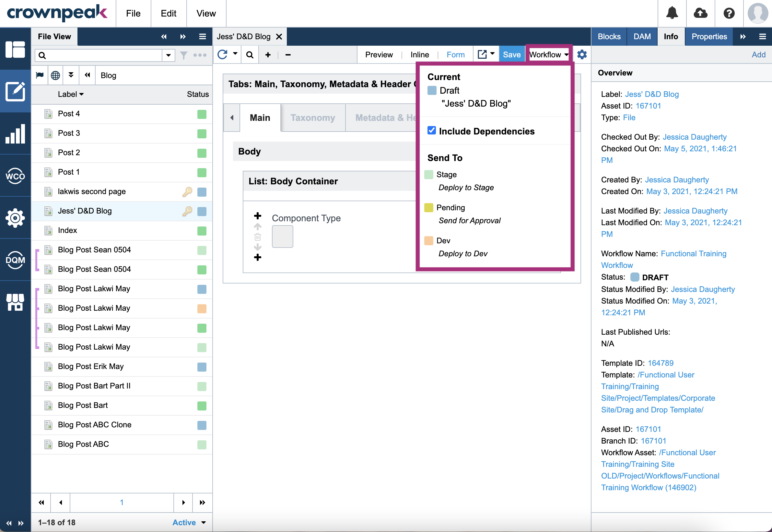Screen dimensions: 772x532
Task: Click the green status swatch for Post 4
Action: (x=202, y=114)
